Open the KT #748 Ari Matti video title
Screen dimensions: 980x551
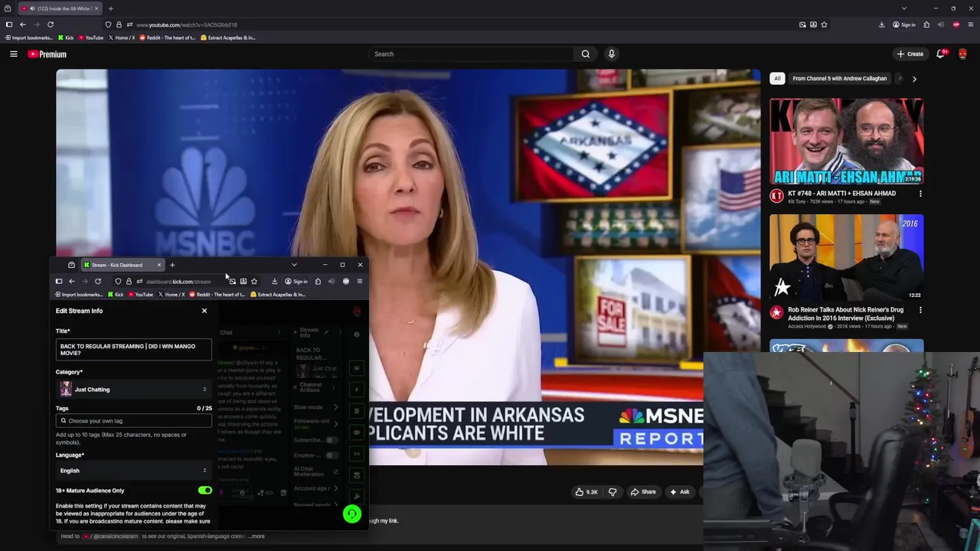[x=841, y=194]
